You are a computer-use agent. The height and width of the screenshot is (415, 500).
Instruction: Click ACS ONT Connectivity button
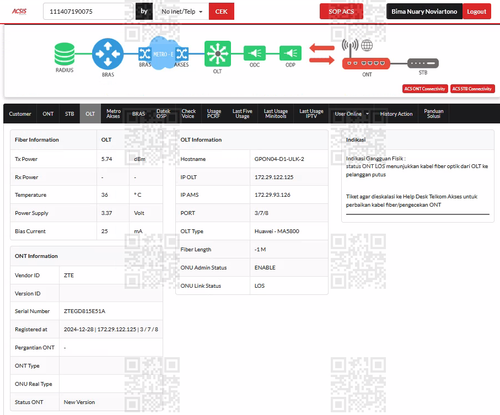click(x=425, y=89)
